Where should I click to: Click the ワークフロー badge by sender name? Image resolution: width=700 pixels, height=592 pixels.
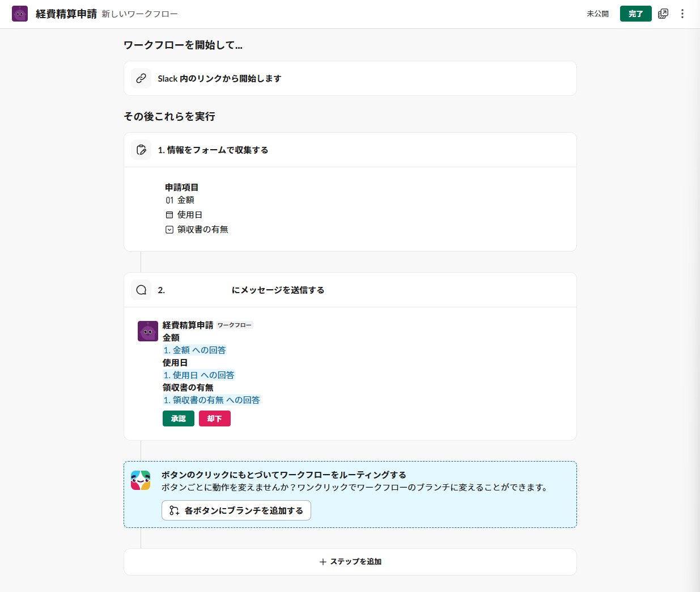point(235,325)
